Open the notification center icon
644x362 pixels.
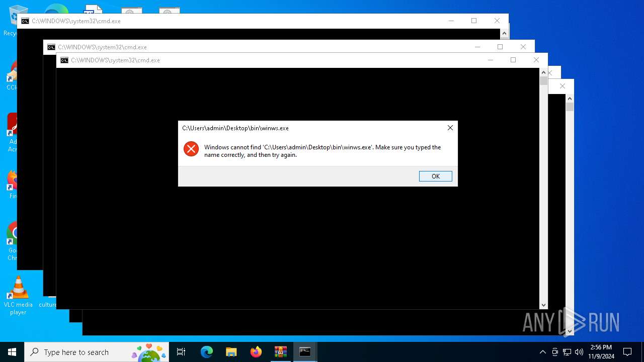627,352
